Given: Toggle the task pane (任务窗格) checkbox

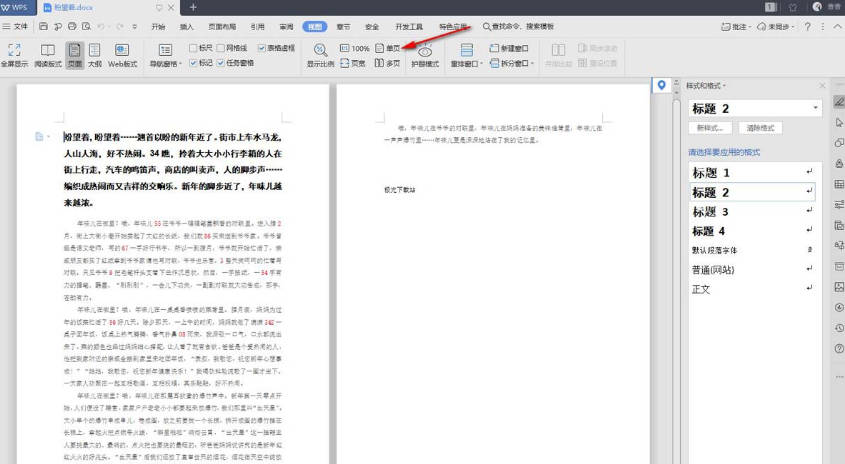Looking at the screenshot, I should pyautogui.click(x=220, y=63).
